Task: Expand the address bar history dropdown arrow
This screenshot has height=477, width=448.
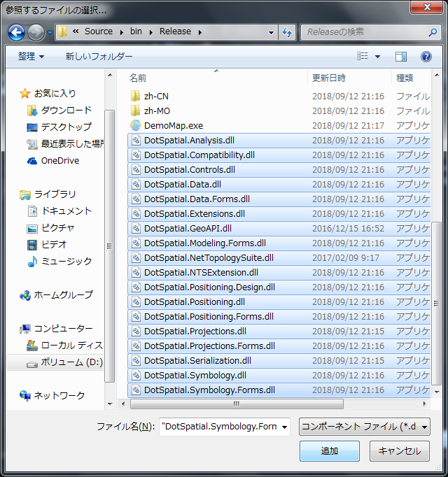Action: [x=271, y=32]
